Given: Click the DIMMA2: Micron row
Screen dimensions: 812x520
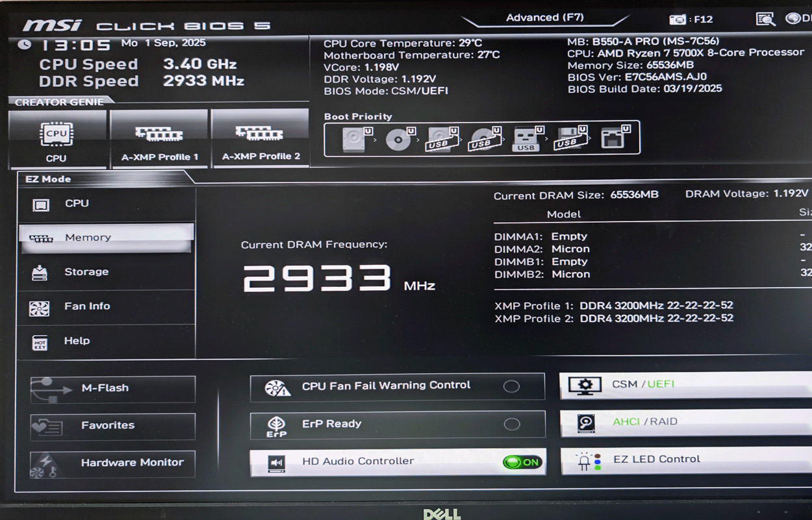Looking at the screenshot, I should [x=542, y=249].
